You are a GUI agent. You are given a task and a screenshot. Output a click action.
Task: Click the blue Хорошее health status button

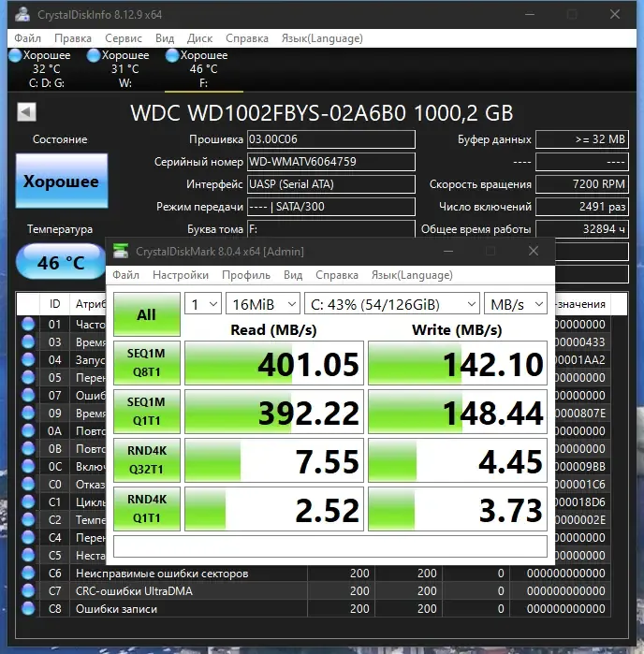(62, 181)
